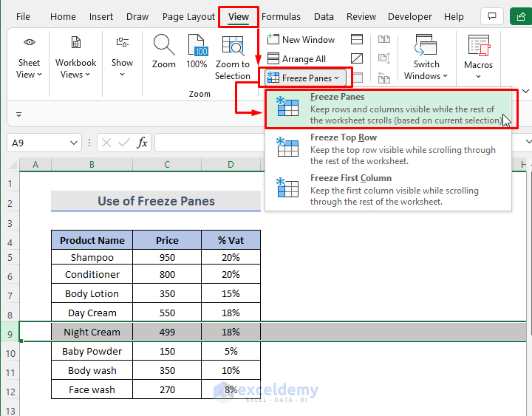Open the Show options icon
532x416 pixels.
tap(122, 42)
